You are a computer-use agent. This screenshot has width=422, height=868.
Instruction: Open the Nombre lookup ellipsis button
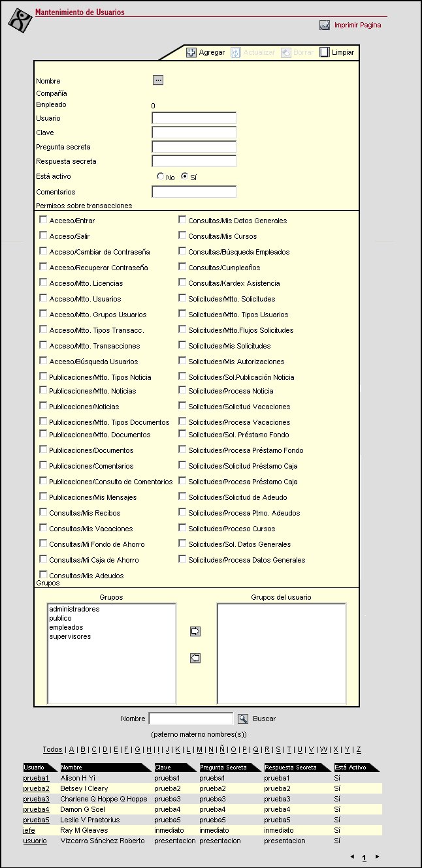(x=158, y=80)
